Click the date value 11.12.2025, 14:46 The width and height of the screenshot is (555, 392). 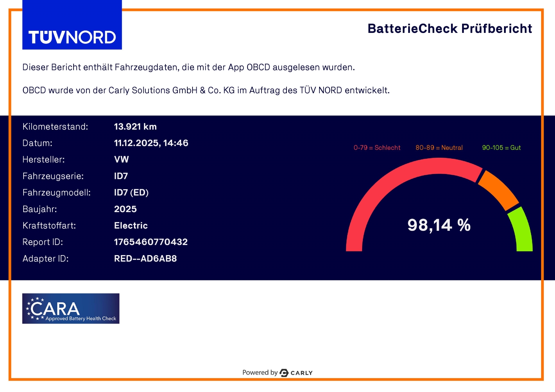[x=151, y=143]
